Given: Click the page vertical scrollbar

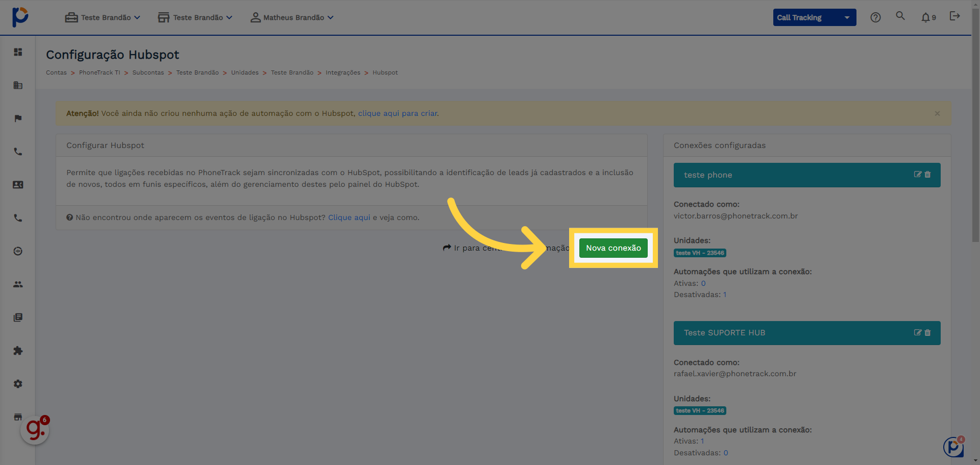Looking at the screenshot, I should [x=975, y=124].
